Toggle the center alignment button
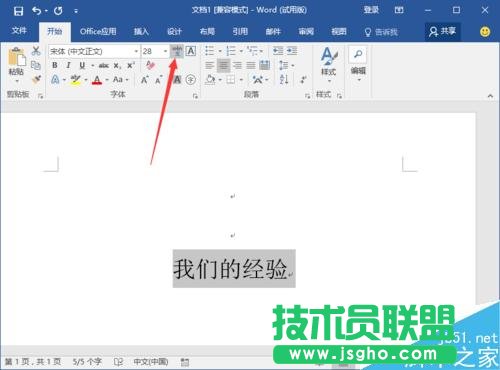This screenshot has height=370, width=500. [x=223, y=65]
